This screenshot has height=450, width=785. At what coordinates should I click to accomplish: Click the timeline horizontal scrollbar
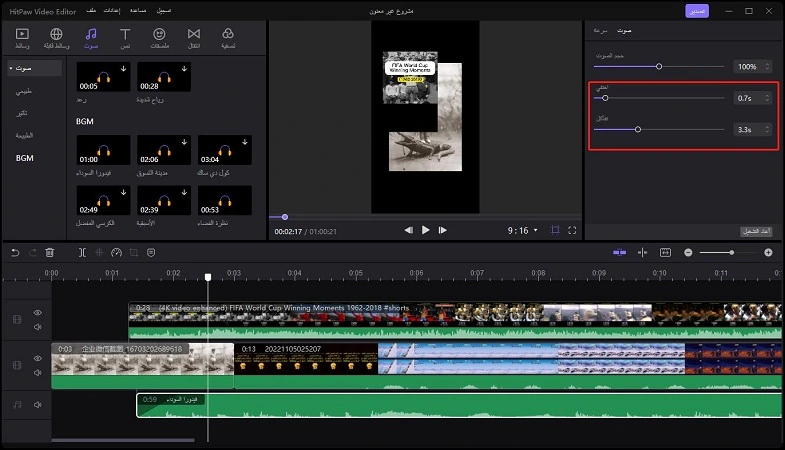pos(123,440)
